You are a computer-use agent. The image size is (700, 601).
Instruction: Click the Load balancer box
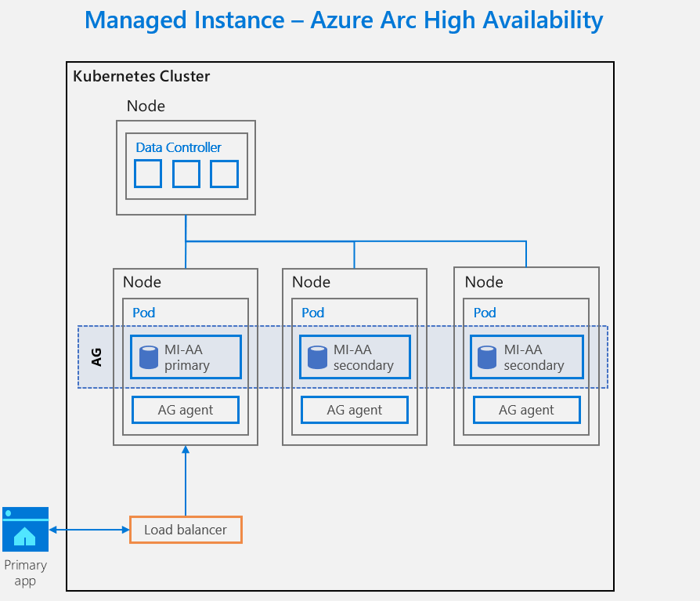coord(186,530)
